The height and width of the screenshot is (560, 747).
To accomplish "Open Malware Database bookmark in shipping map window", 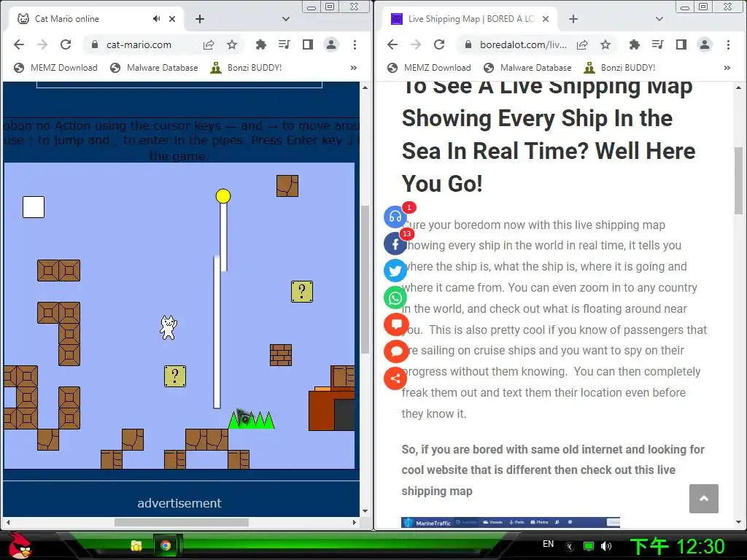I will click(527, 68).
